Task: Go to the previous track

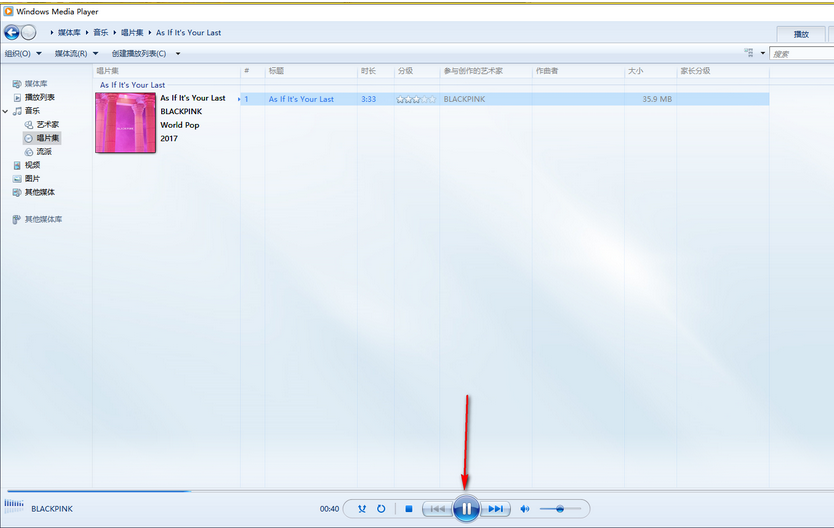Action: [x=437, y=509]
